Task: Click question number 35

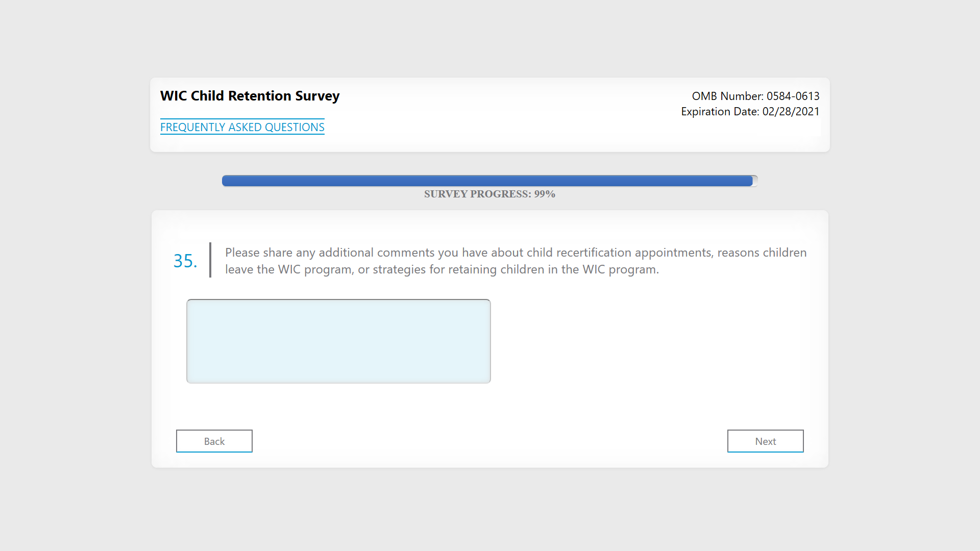Action: (185, 261)
